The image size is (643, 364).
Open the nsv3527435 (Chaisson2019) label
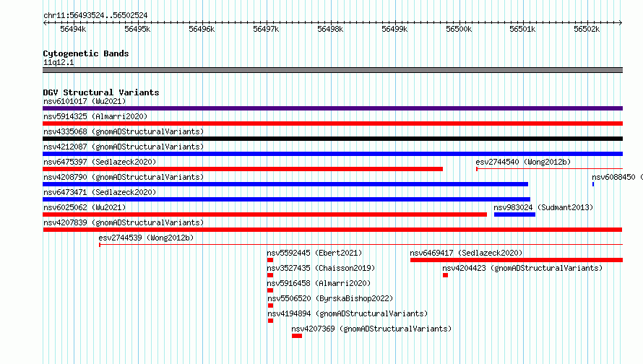321,268
